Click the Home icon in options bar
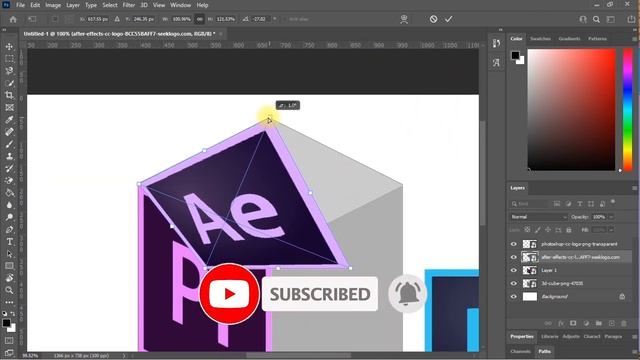Screen dimensions: 640x360 coord(13,19)
